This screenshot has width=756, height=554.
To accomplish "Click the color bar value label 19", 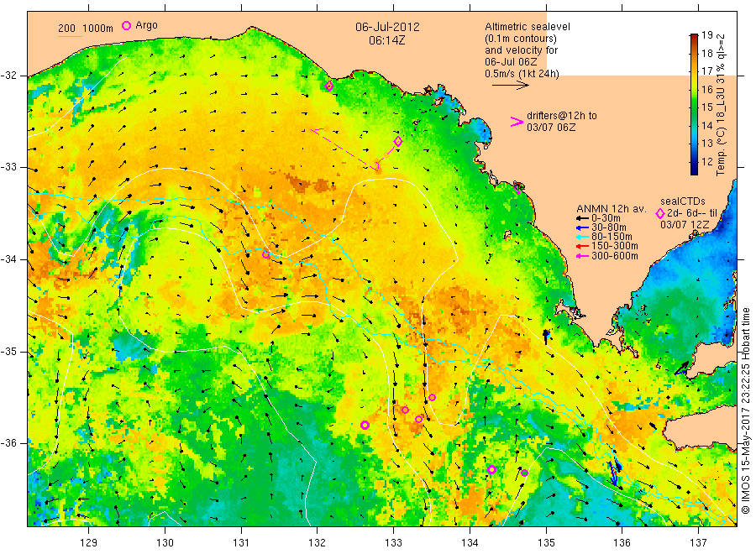I will click(706, 35).
